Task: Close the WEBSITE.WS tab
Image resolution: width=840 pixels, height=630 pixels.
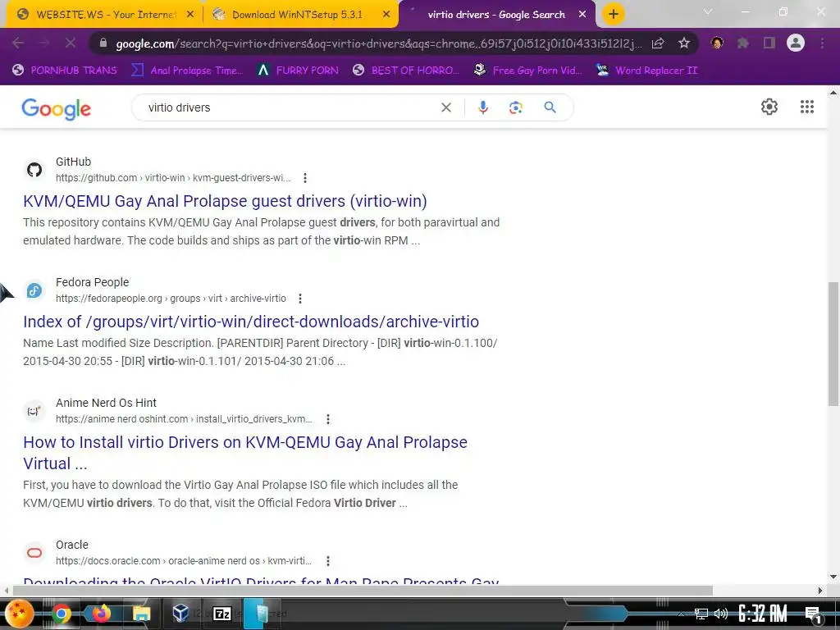Action: [189, 15]
